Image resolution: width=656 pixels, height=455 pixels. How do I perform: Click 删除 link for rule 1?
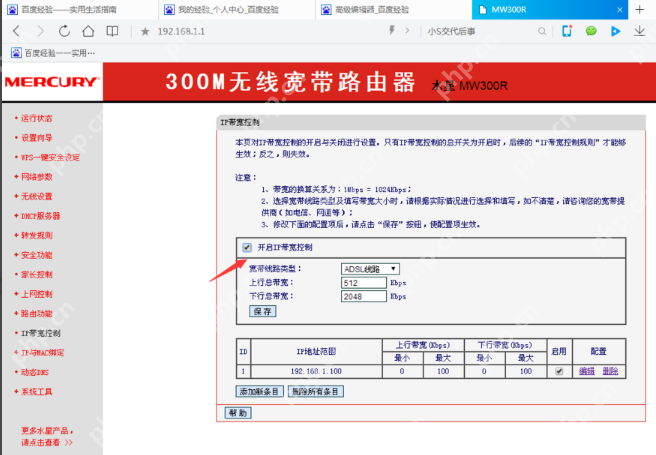(610, 371)
